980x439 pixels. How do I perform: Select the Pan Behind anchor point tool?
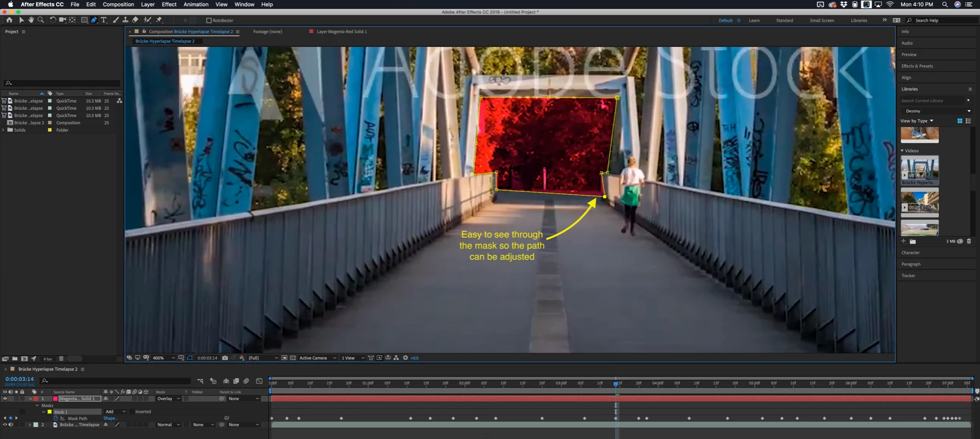72,20
